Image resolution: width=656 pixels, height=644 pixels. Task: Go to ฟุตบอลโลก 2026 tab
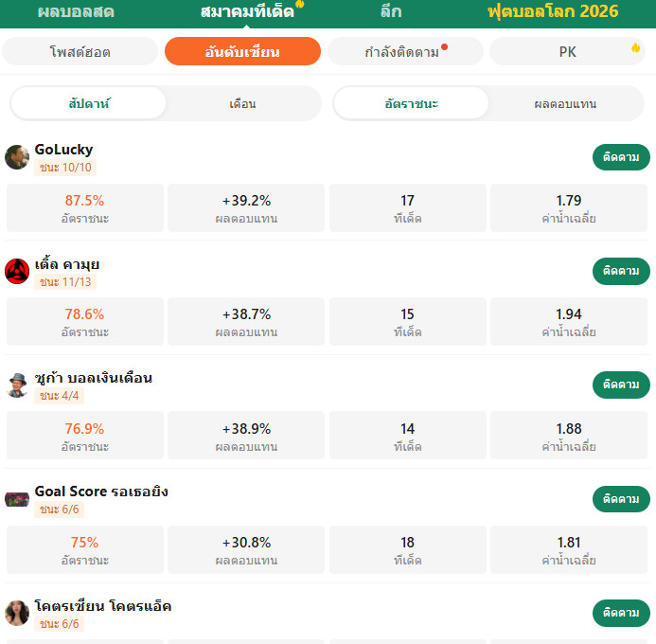click(553, 11)
